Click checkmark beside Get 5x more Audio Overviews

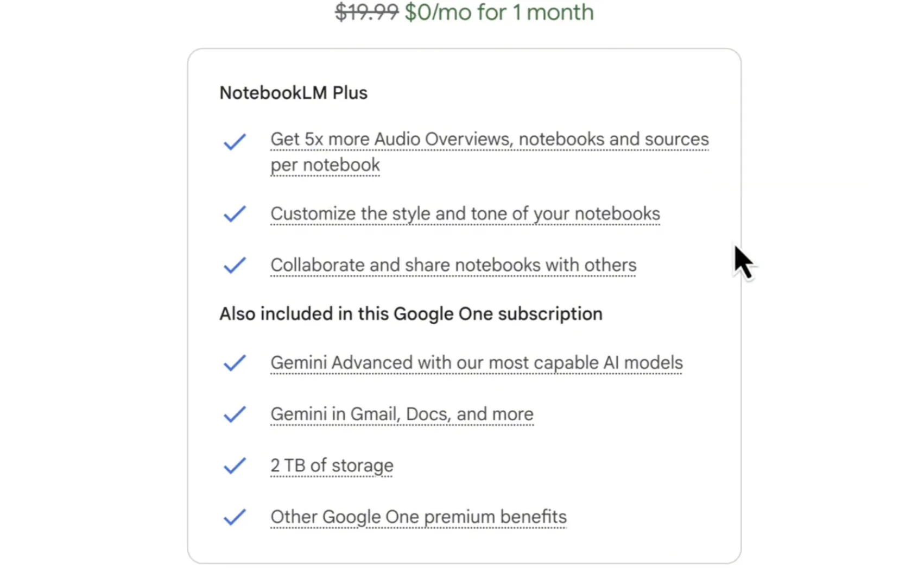click(235, 142)
